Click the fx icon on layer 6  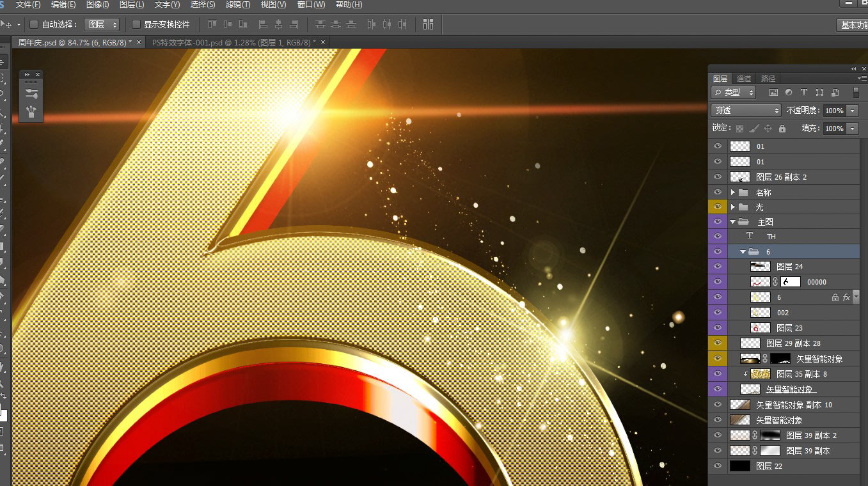point(846,297)
